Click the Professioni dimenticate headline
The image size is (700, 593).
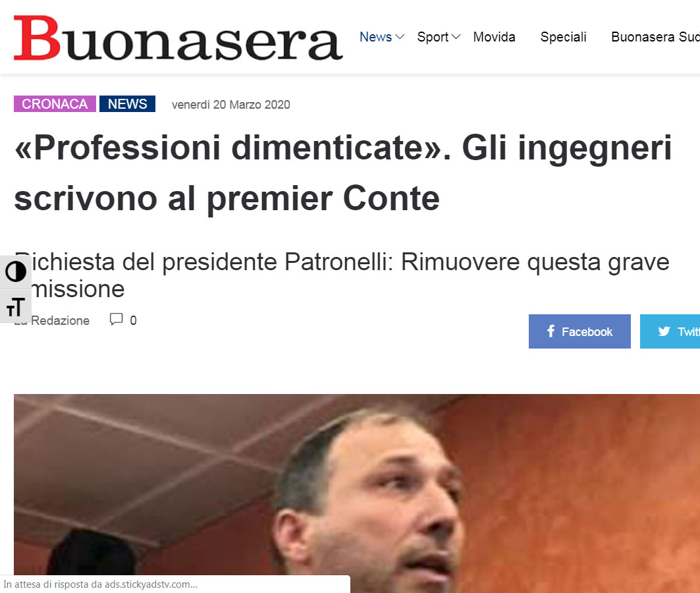[343, 173]
